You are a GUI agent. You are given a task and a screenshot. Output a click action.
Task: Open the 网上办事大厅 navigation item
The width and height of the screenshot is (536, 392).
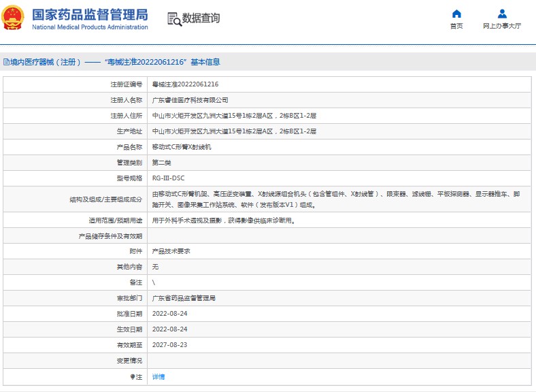tap(502, 26)
